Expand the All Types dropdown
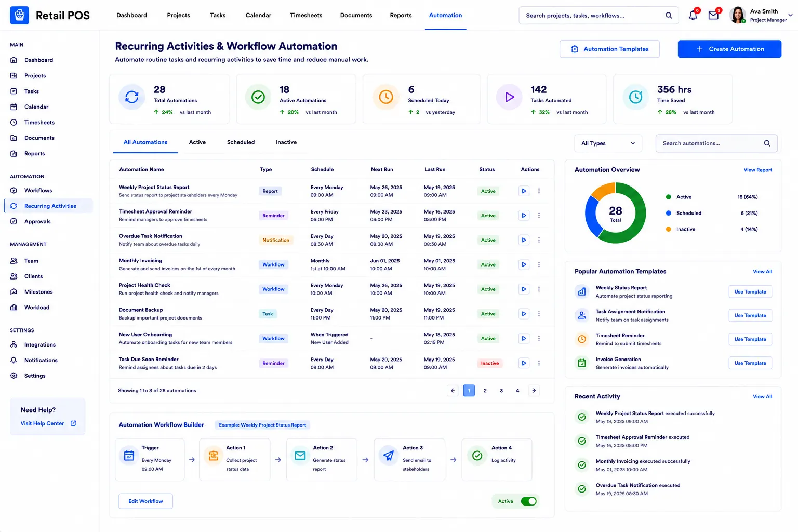The width and height of the screenshot is (798, 532). point(608,143)
